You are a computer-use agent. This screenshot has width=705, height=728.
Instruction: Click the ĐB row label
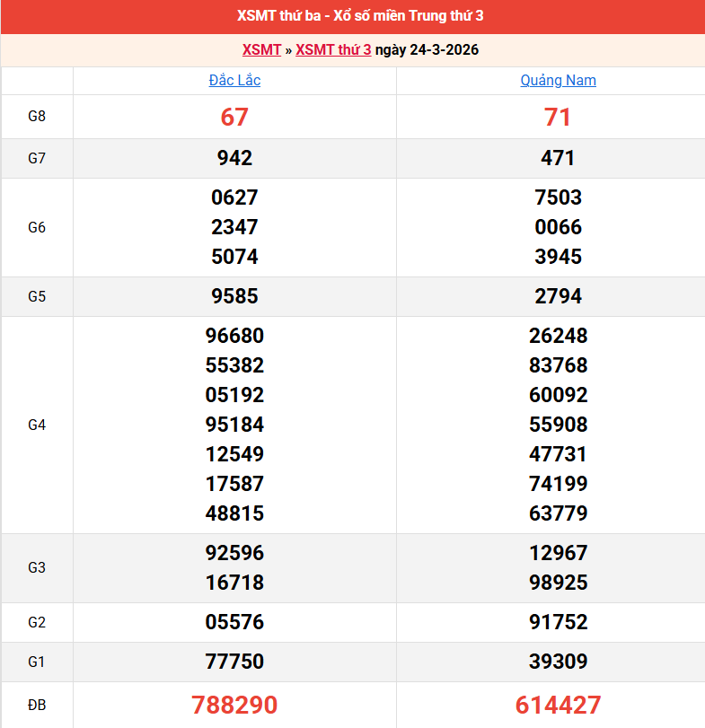[37, 705]
